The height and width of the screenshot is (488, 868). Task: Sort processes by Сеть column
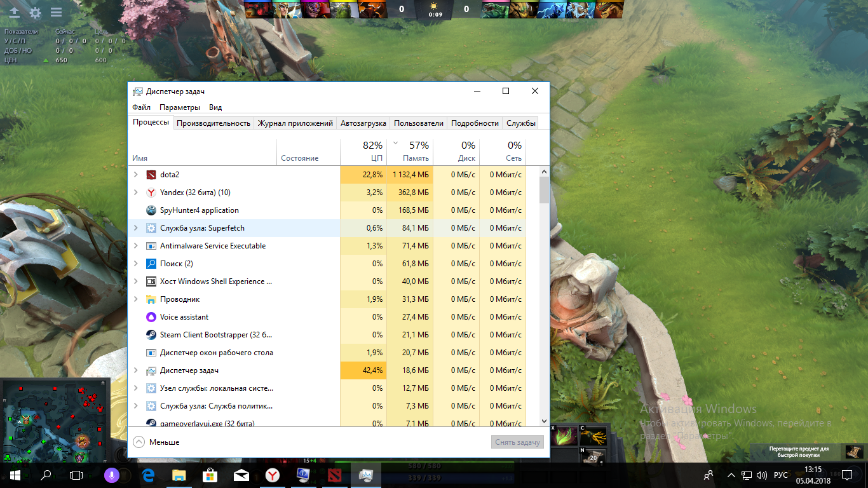(503, 151)
